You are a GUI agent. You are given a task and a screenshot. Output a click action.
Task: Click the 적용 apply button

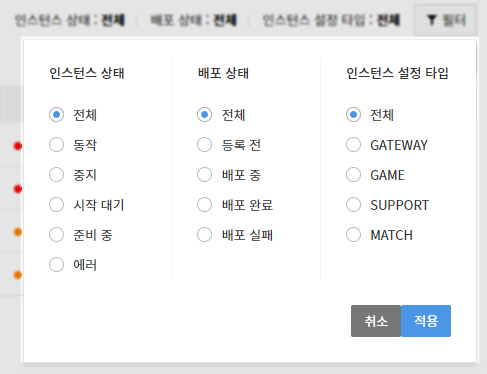pos(426,321)
